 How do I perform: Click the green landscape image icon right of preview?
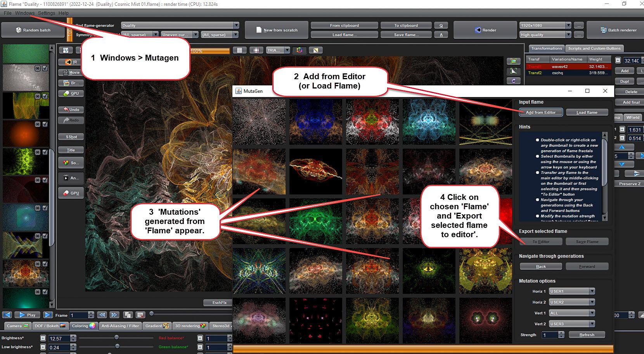[514, 62]
